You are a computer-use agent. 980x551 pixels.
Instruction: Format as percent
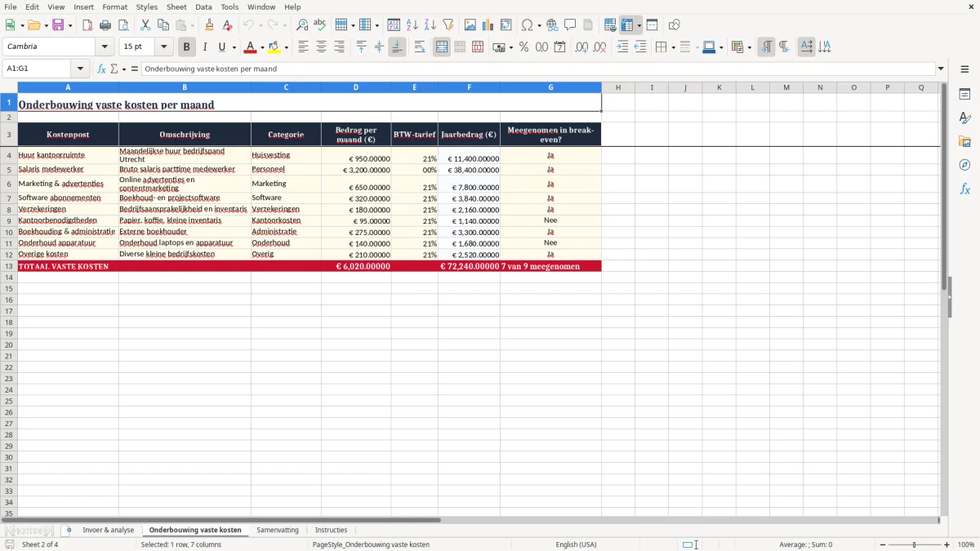[523, 47]
